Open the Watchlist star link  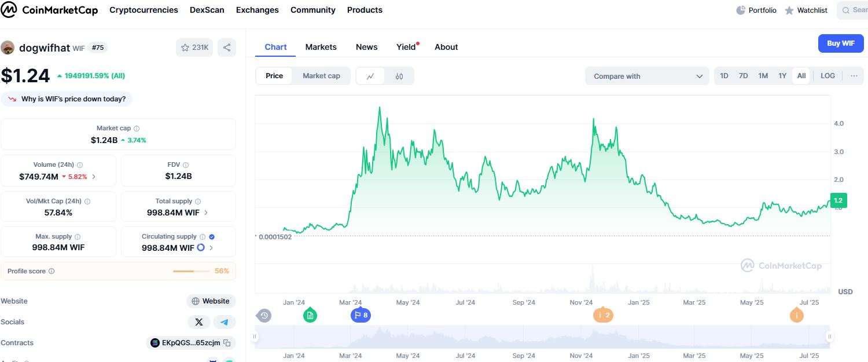coord(806,10)
